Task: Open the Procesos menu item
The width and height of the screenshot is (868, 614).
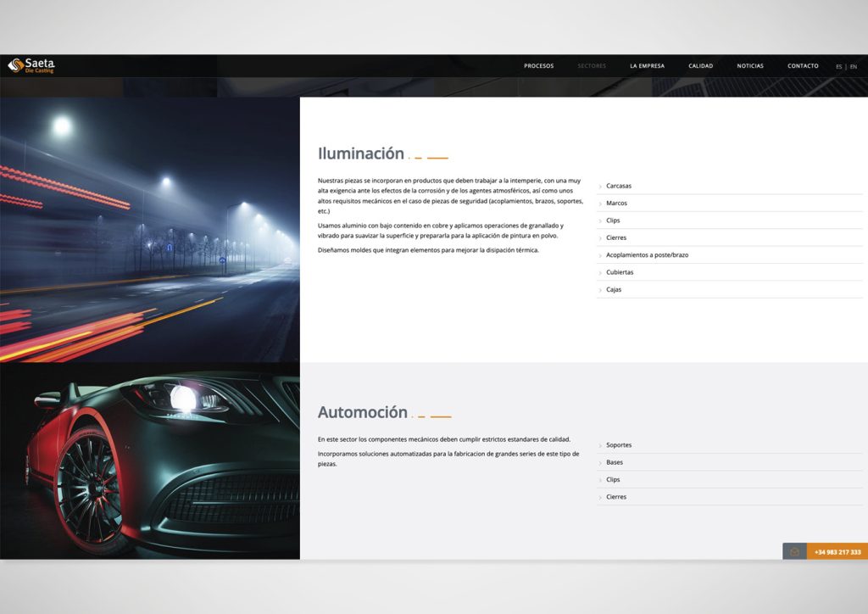Action: coord(538,66)
